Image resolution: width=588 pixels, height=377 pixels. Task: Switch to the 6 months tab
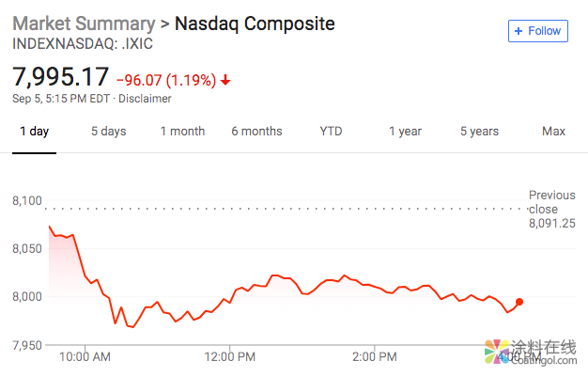[256, 132]
